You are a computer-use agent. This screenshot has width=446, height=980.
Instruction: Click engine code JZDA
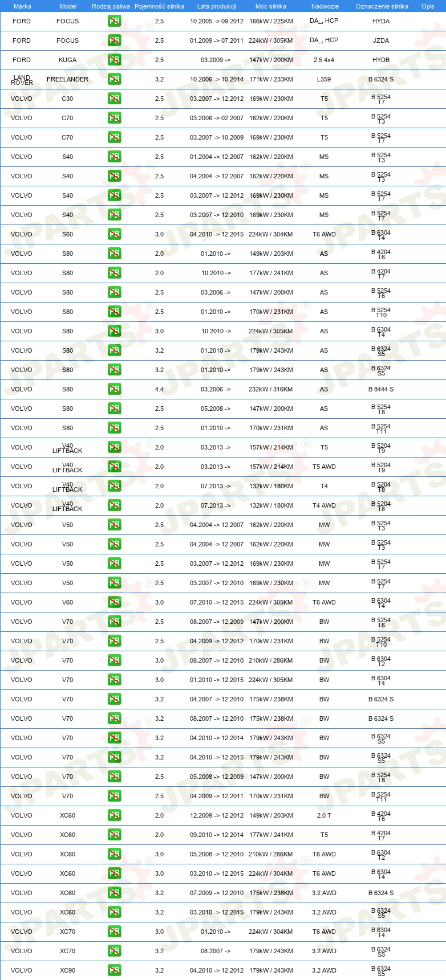[381, 40]
